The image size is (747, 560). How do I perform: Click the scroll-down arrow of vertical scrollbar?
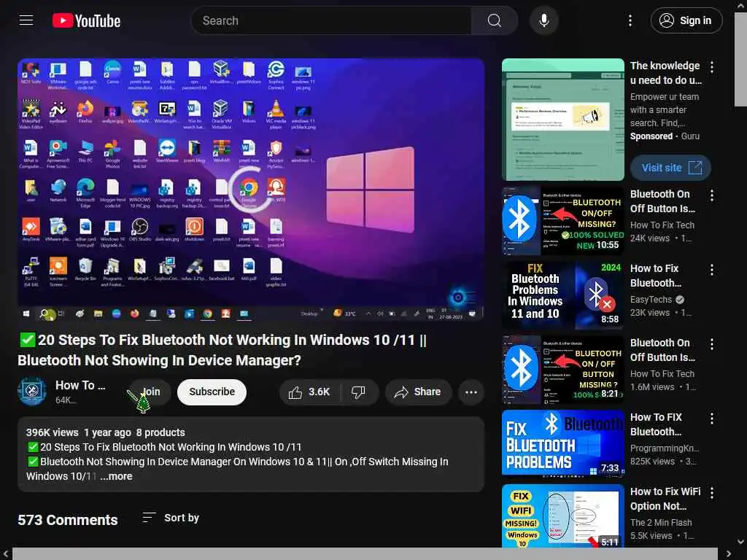(741, 542)
